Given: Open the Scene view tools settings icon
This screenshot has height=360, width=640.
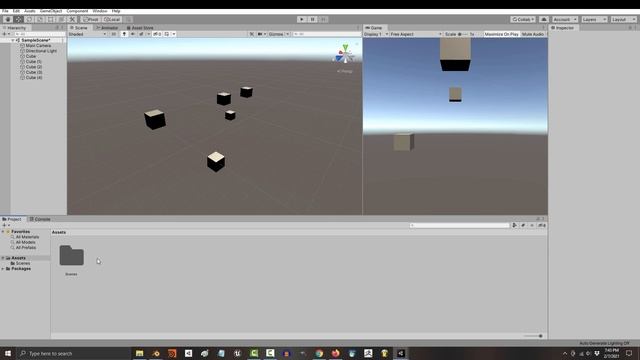Looking at the screenshot, I should (252, 34).
